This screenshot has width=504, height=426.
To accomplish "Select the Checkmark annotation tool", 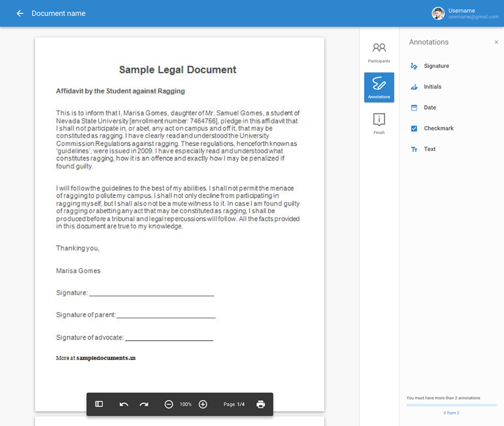I will pos(438,129).
